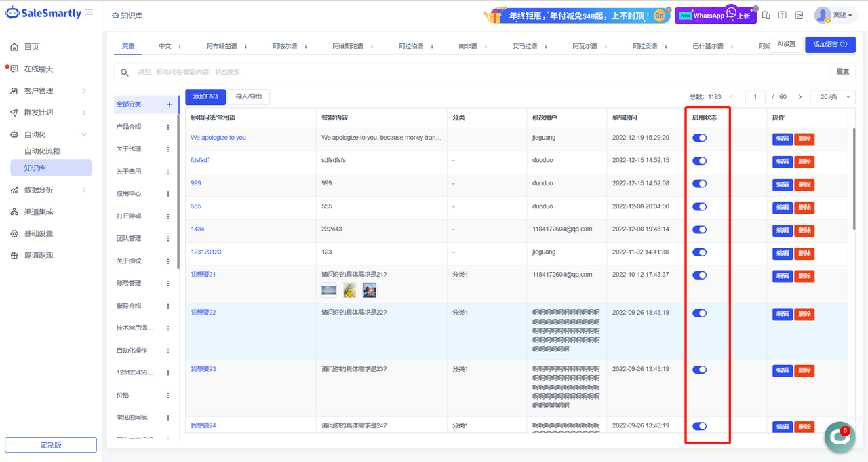Click the plus icon beside 全部分类

coord(169,104)
